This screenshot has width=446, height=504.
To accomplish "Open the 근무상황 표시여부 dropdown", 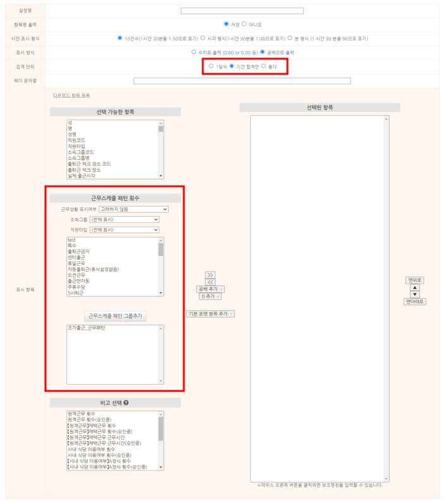I will click(x=133, y=209).
